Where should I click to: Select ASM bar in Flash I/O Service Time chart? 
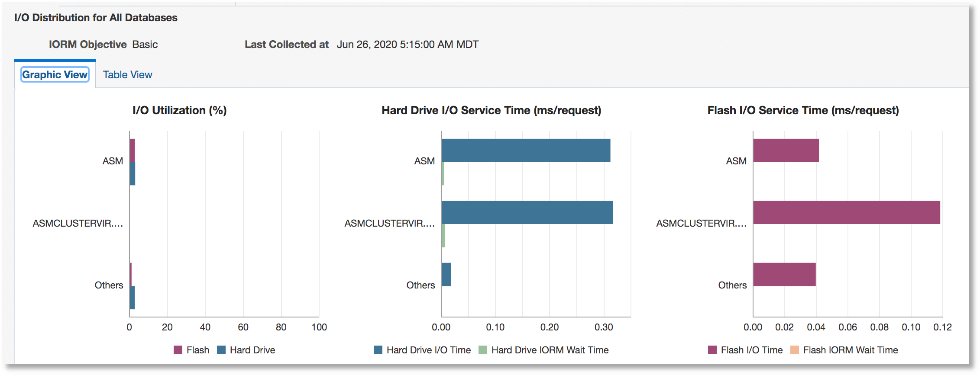(786, 151)
